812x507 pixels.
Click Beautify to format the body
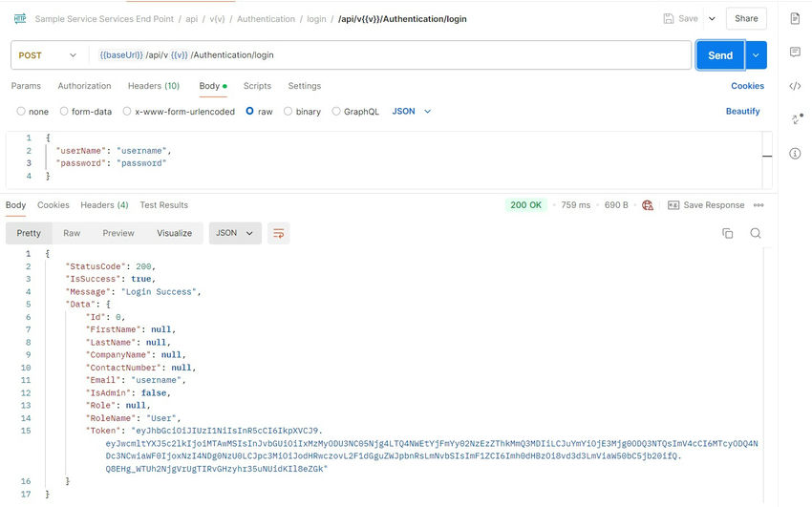pos(742,111)
